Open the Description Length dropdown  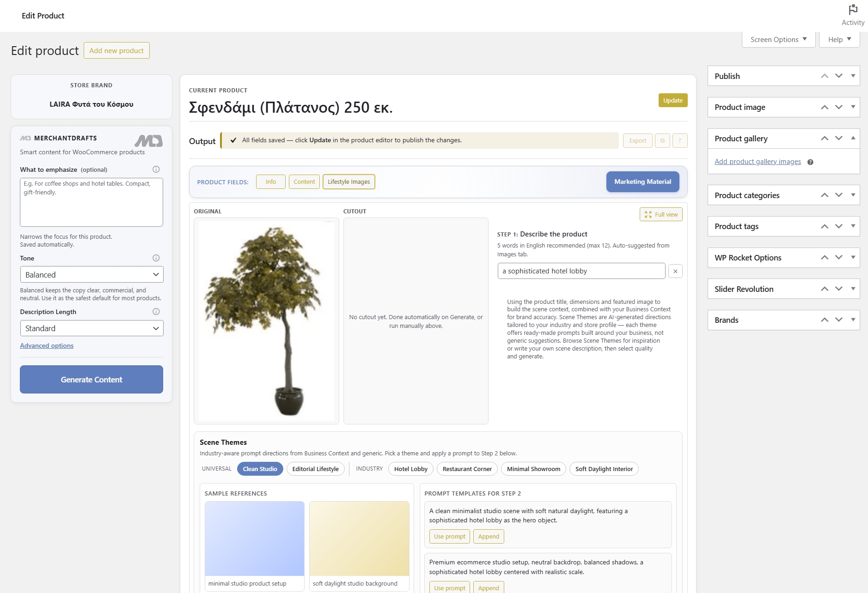click(92, 328)
